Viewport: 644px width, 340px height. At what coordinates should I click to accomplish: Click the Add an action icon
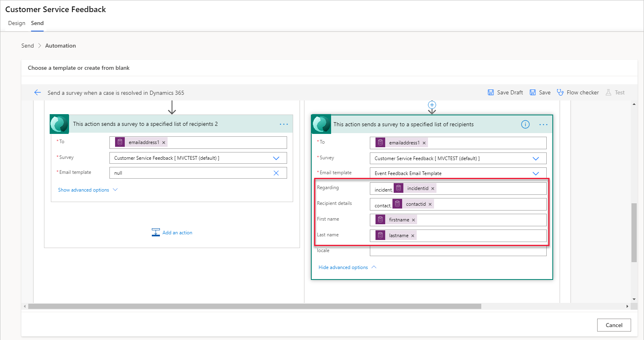pyautogui.click(x=156, y=232)
